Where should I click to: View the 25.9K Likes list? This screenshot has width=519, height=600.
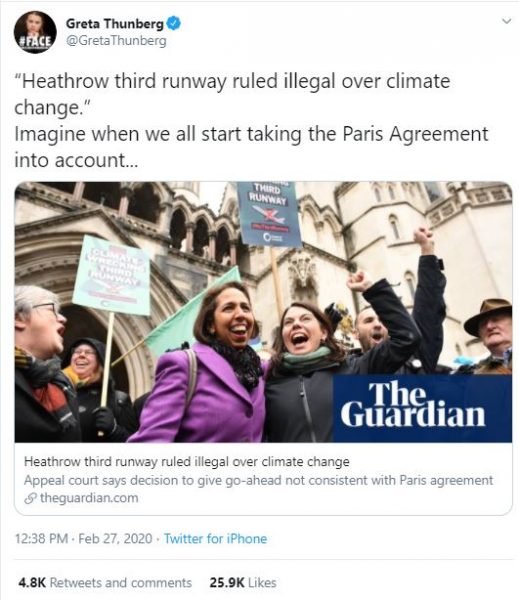coord(243,582)
